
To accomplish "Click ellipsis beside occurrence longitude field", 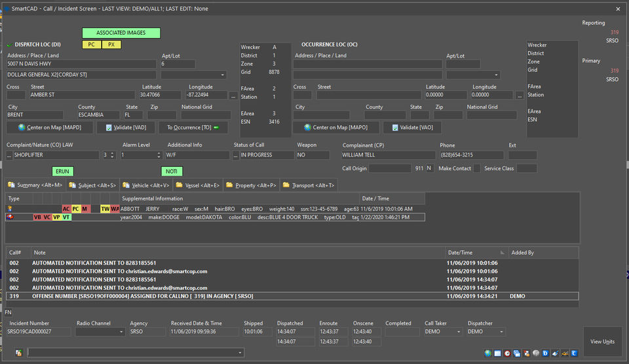I will pyautogui.click(x=520, y=96).
